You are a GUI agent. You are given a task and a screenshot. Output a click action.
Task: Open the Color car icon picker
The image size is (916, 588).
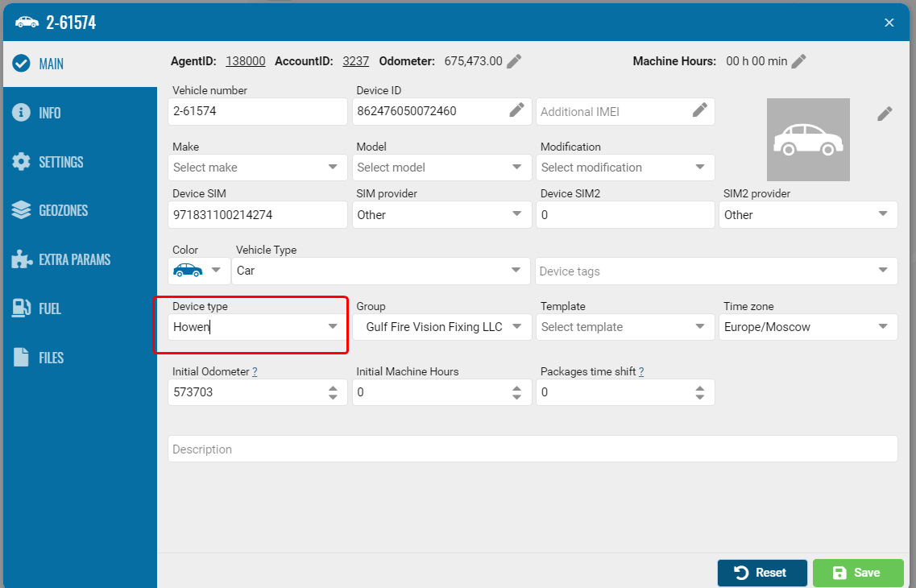(x=197, y=271)
